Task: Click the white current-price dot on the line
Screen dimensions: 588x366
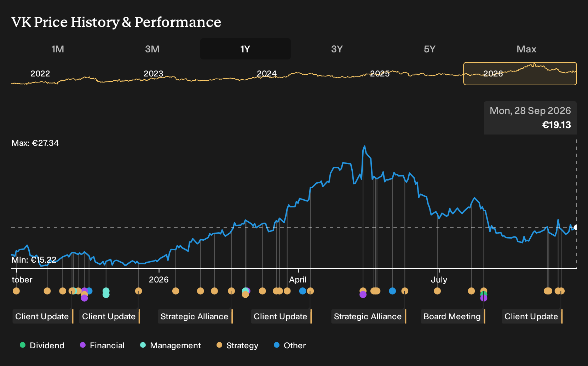Action: 576,227
